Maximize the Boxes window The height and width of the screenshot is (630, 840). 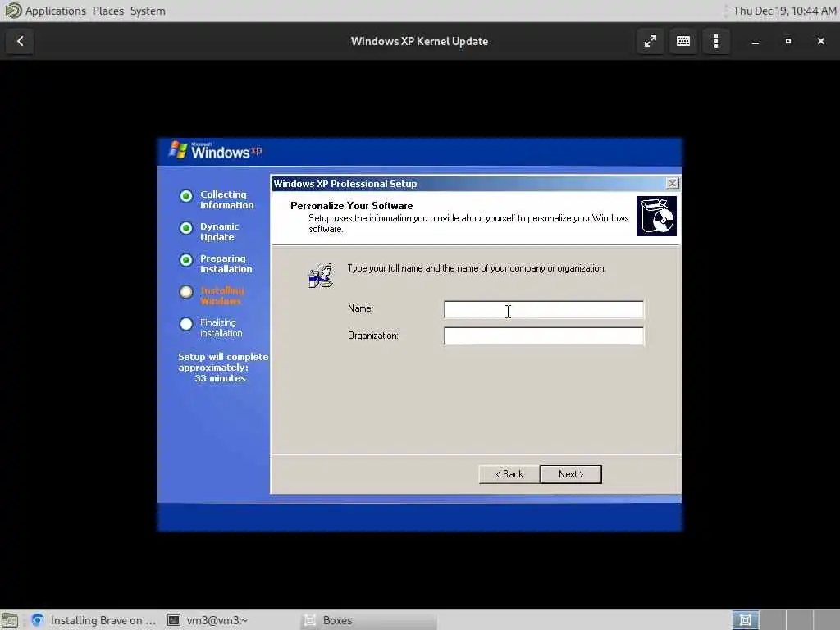point(788,41)
